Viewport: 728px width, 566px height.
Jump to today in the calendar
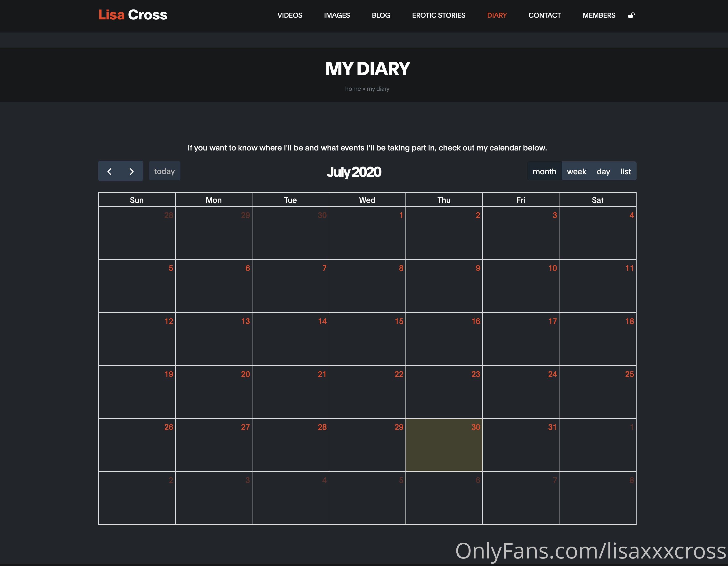click(x=164, y=171)
